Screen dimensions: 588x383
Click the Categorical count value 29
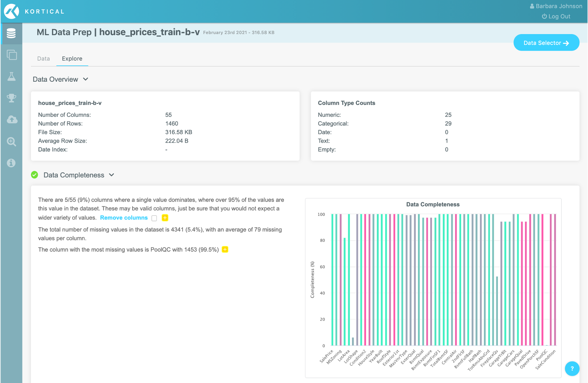point(448,124)
